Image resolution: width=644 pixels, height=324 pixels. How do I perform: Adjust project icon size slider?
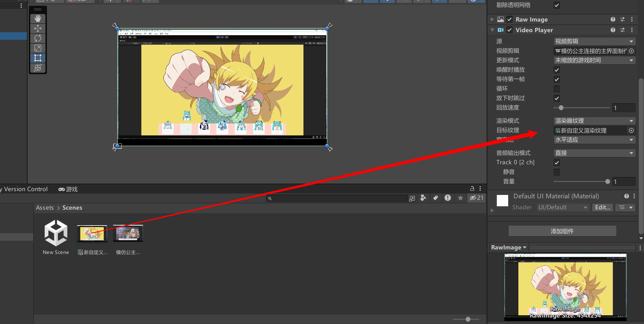point(466,319)
